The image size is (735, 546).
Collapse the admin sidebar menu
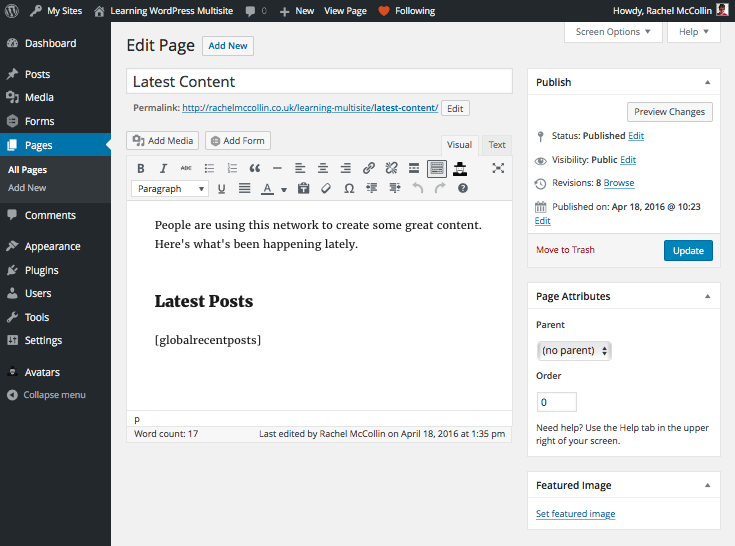coord(47,395)
